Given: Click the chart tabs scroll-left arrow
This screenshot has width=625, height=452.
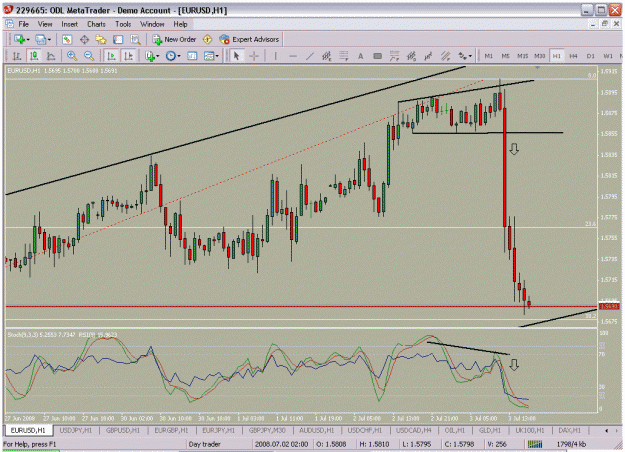Looking at the screenshot, I should tap(607, 430).
